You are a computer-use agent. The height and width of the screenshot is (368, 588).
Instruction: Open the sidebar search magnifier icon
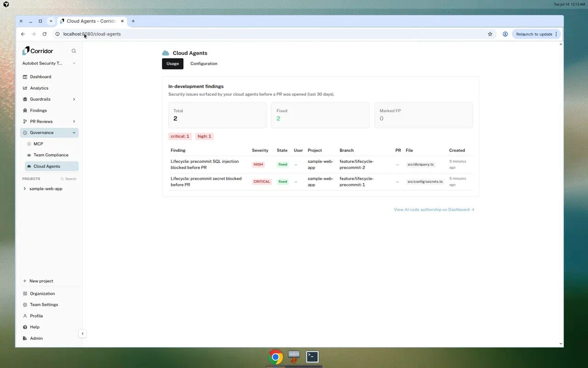click(x=73, y=51)
